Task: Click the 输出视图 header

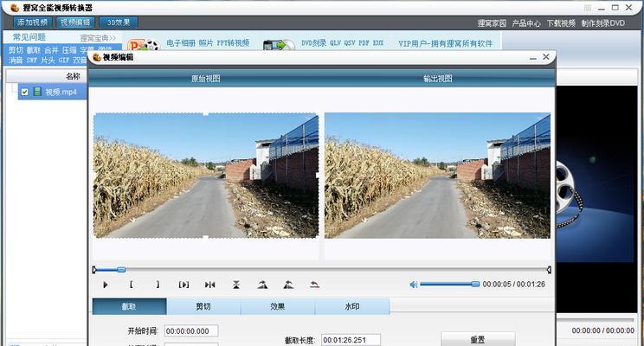Action: tap(438, 79)
